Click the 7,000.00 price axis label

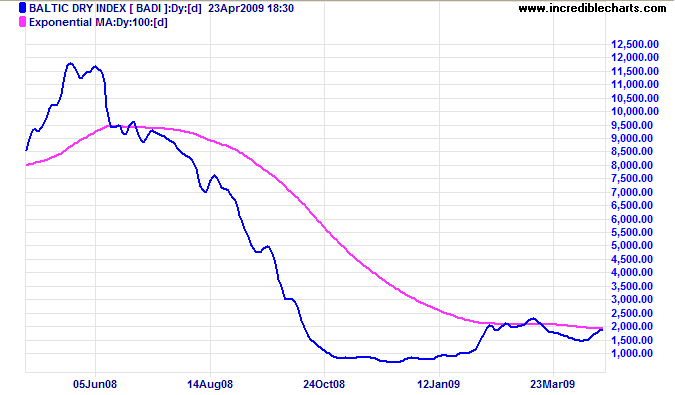pos(632,192)
